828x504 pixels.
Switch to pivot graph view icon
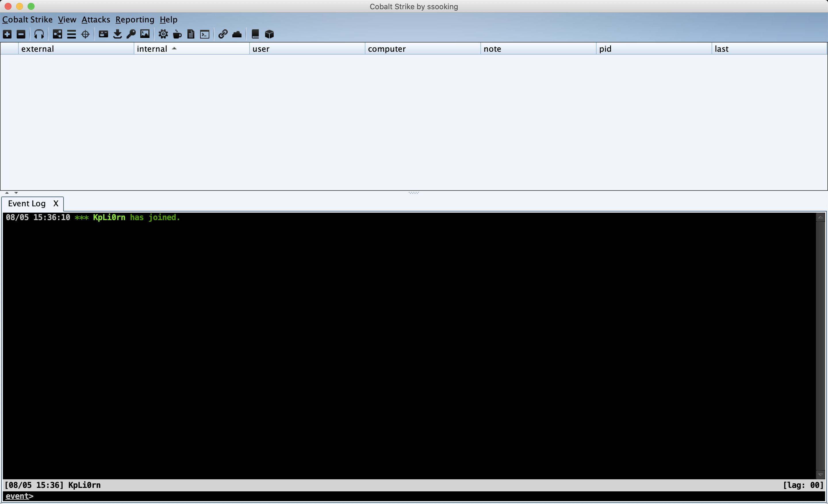(57, 34)
